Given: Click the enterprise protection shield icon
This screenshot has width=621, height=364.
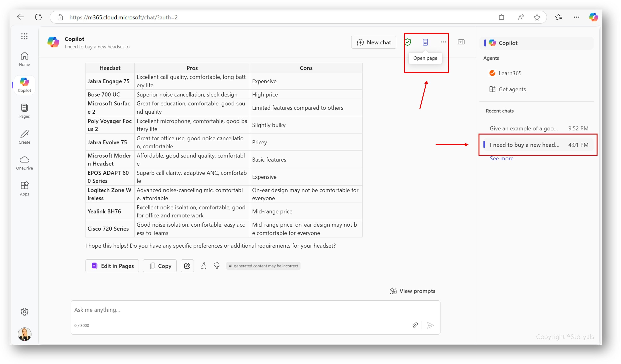Looking at the screenshot, I should pyautogui.click(x=408, y=42).
